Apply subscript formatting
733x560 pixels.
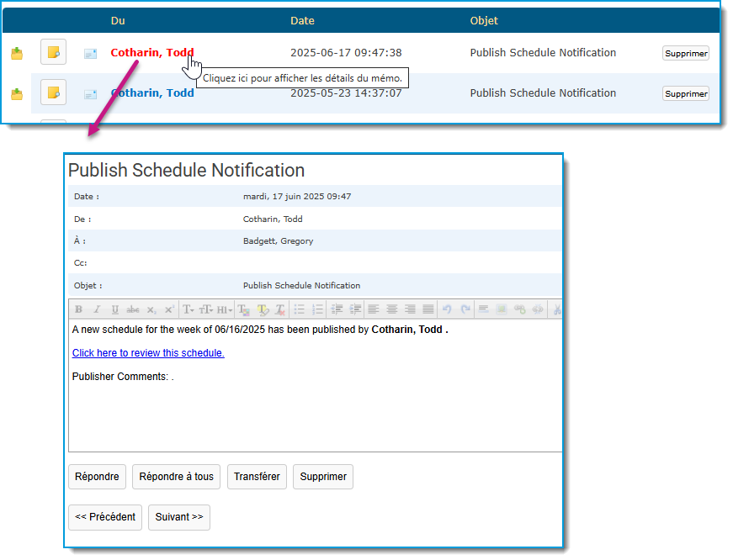click(151, 309)
